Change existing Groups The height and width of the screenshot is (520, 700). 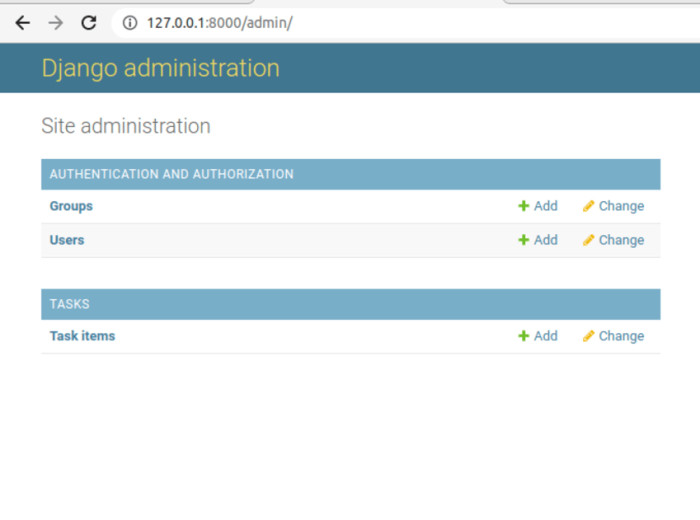coord(613,206)
